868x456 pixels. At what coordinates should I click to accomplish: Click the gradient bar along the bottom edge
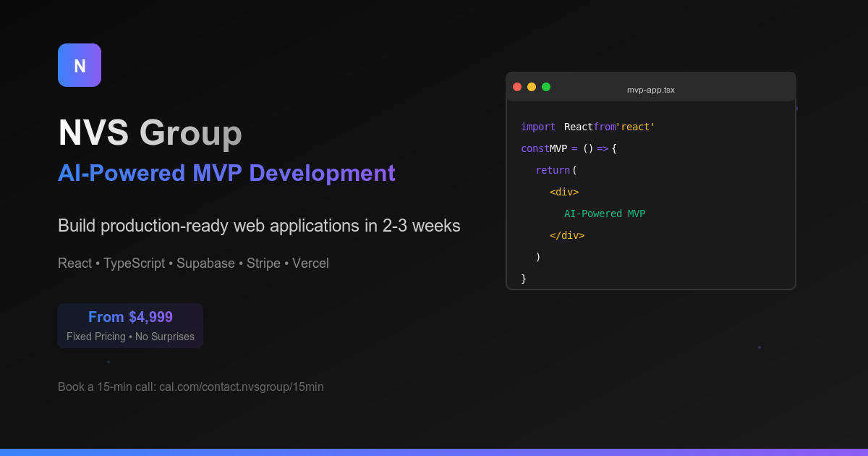pos(434,452)
